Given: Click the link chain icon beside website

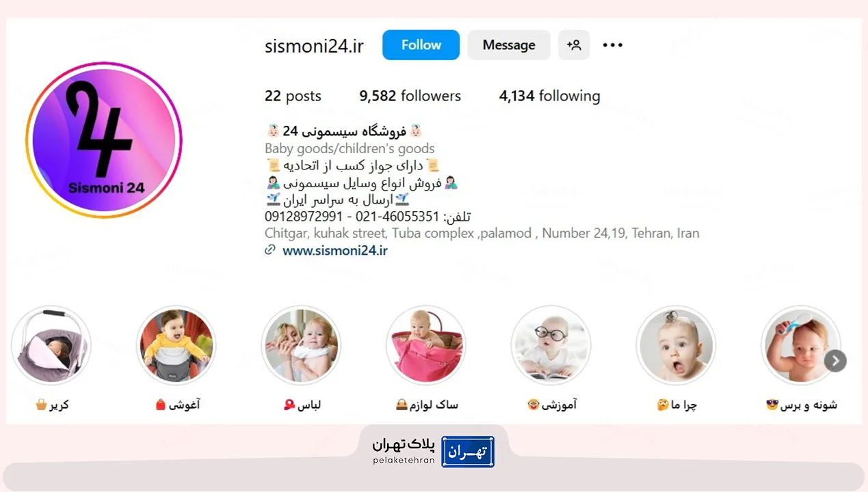Looking at the screenshot, I should (270, 250).
